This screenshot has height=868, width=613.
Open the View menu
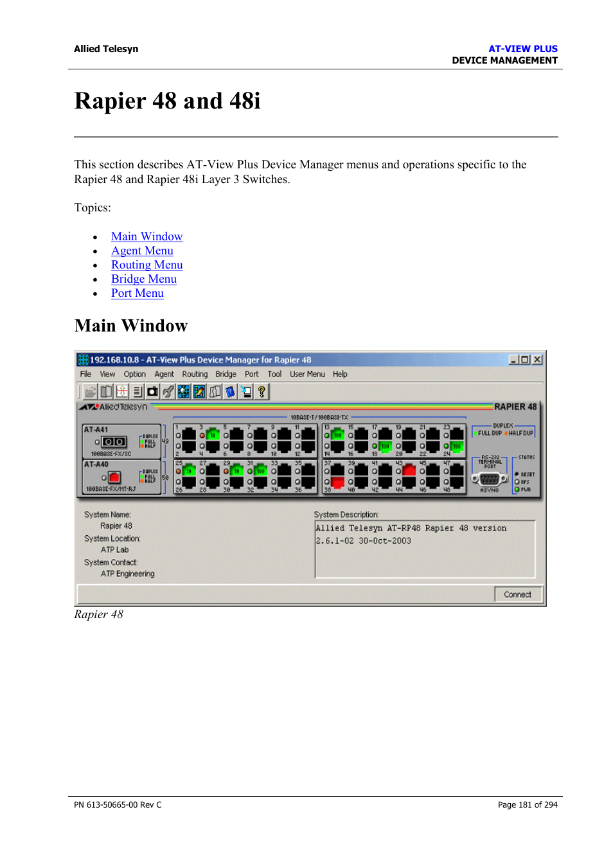(107, 374)
